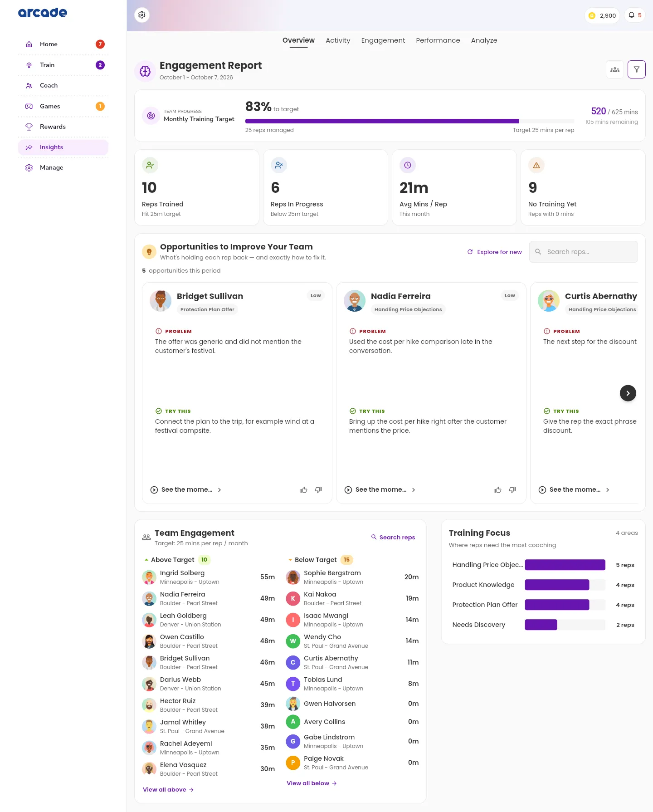Collapse the Above Target group
The width and height of the screenshot is (653, 812).
tap(146, 560)
